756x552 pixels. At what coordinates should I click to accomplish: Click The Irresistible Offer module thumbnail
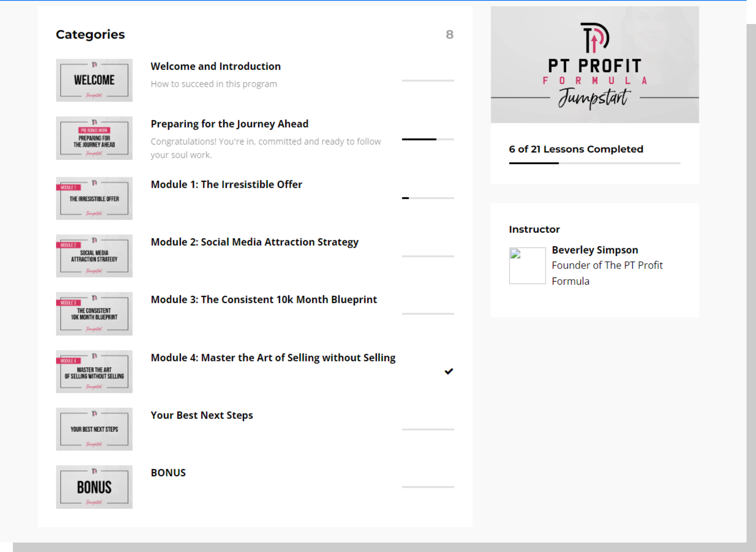[94, 198]
